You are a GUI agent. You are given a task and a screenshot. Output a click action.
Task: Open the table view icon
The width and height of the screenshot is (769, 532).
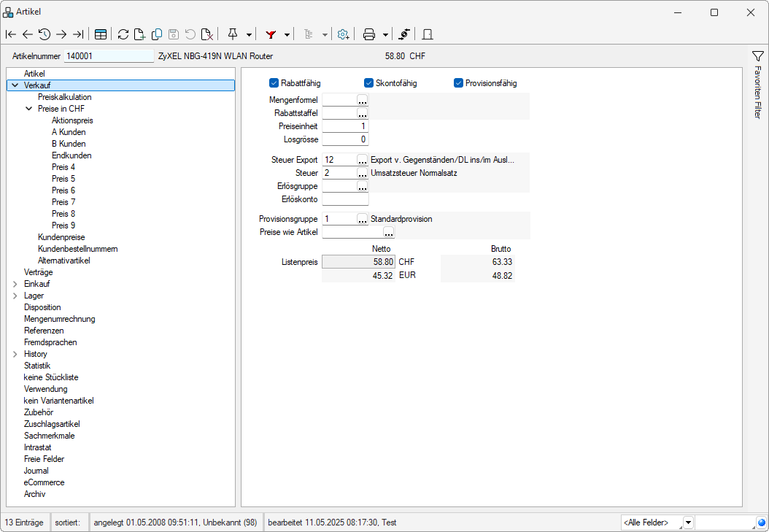point(101,34)
